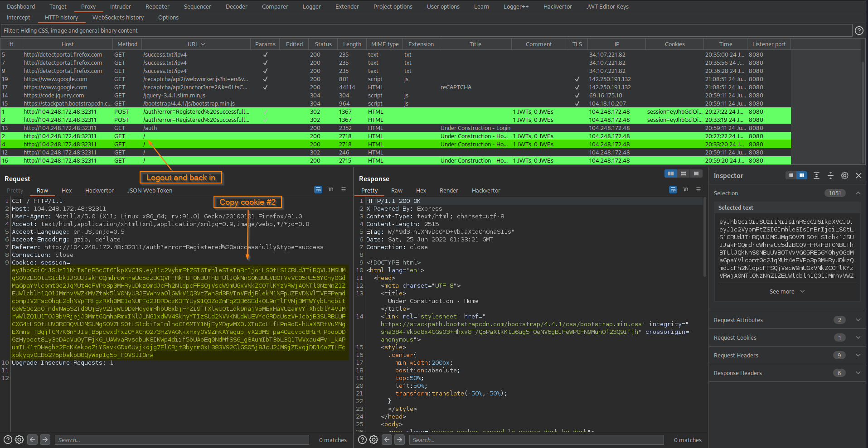Switch to the Intercept sub-tab
The image size is (868, 448).
tap(18, 17)
